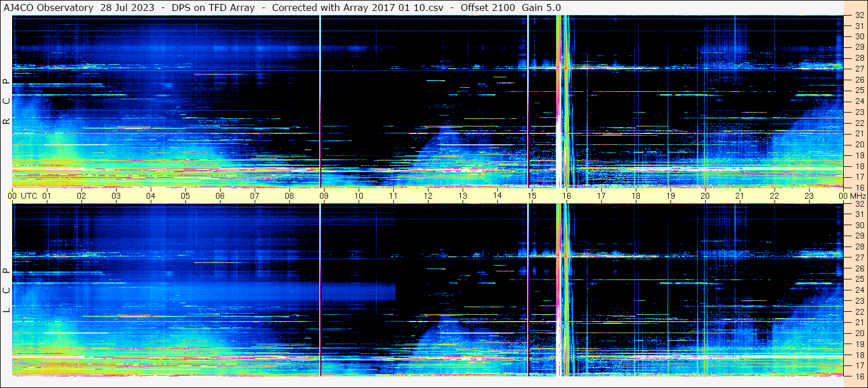The height and width of the screenshot is (388, 868).
Task: Select the 06 hour tick label
Action: (220, 196)
